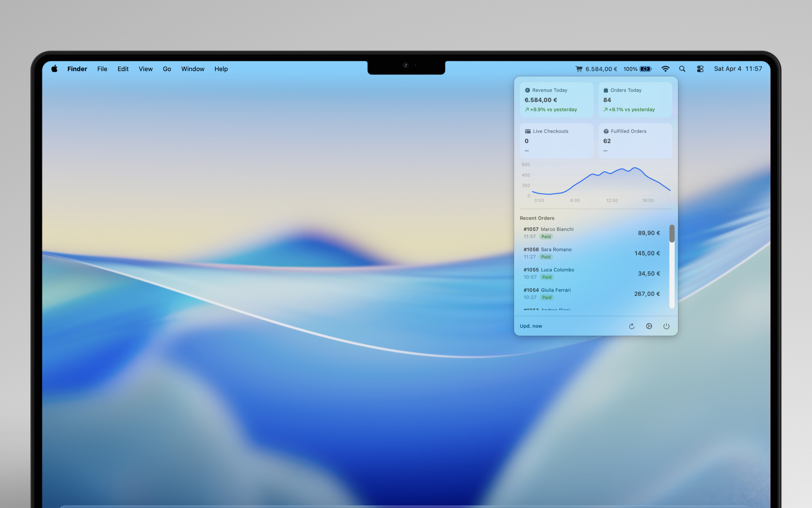The width and height of the screenshot is (812, 508).
Task: Click the Live Checkouts card icon
Action: (x=528, y=131)
